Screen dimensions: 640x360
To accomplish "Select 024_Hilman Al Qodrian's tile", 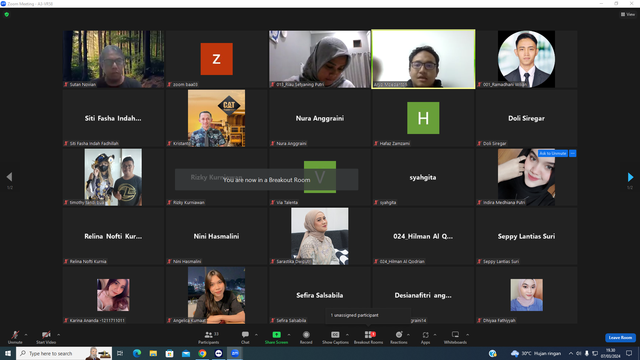I will (423, 236).
